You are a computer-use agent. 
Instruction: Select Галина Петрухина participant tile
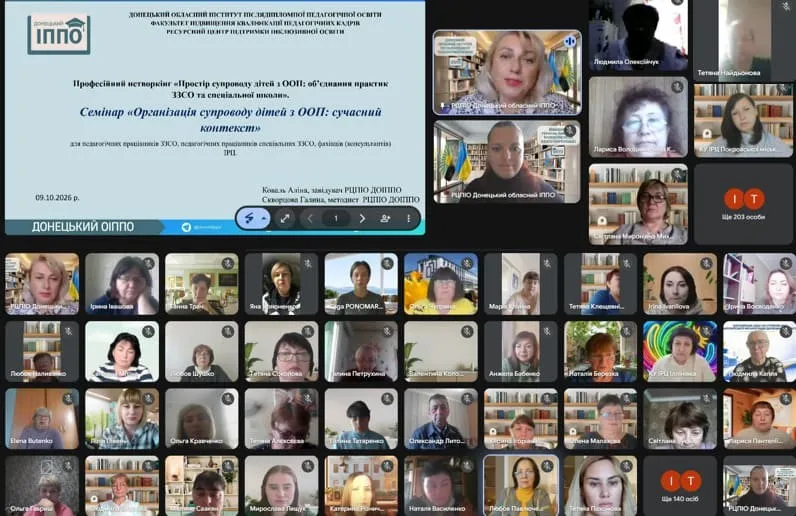pyautogui.click(x=361, y=351)
